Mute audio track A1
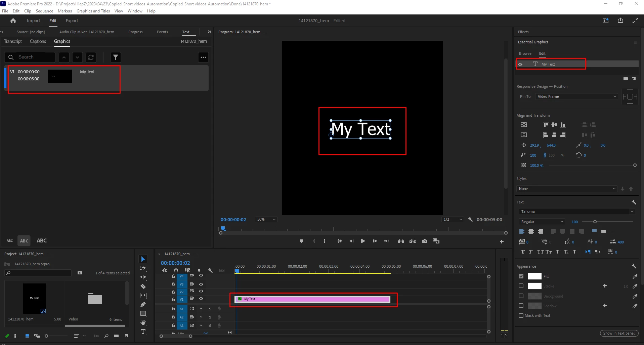 (201, 309)
